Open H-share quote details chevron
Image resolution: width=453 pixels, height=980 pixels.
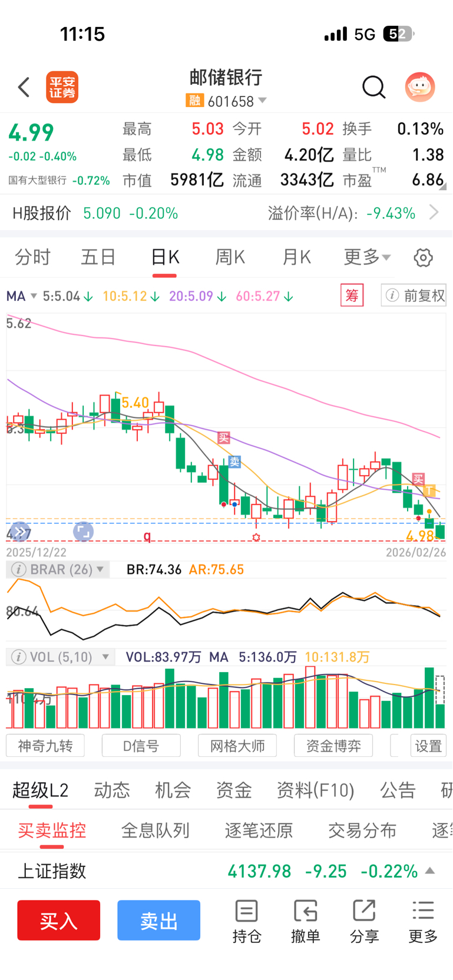[434, 212]
